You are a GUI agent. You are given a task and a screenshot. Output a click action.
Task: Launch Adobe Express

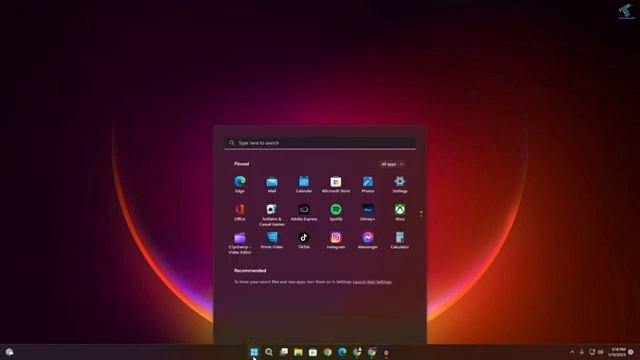[304, 213]
